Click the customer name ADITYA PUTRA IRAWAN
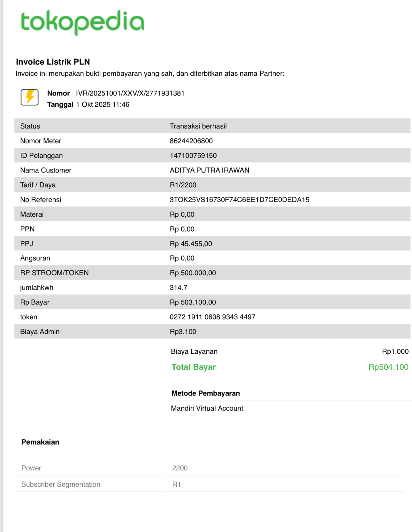This screenshot has height=532, width=412. point(209,170)
